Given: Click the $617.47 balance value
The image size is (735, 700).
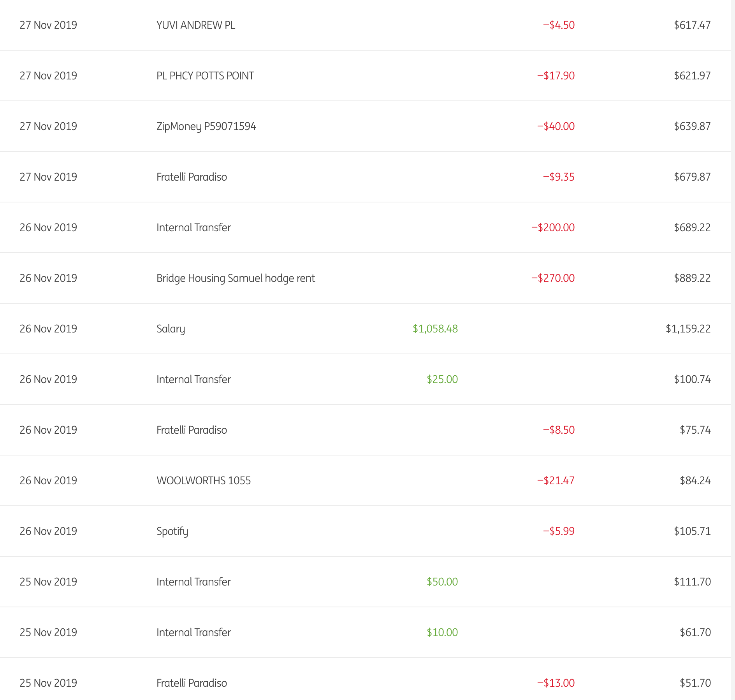Looking at the screenshot, I should click(x=692, y=25).
